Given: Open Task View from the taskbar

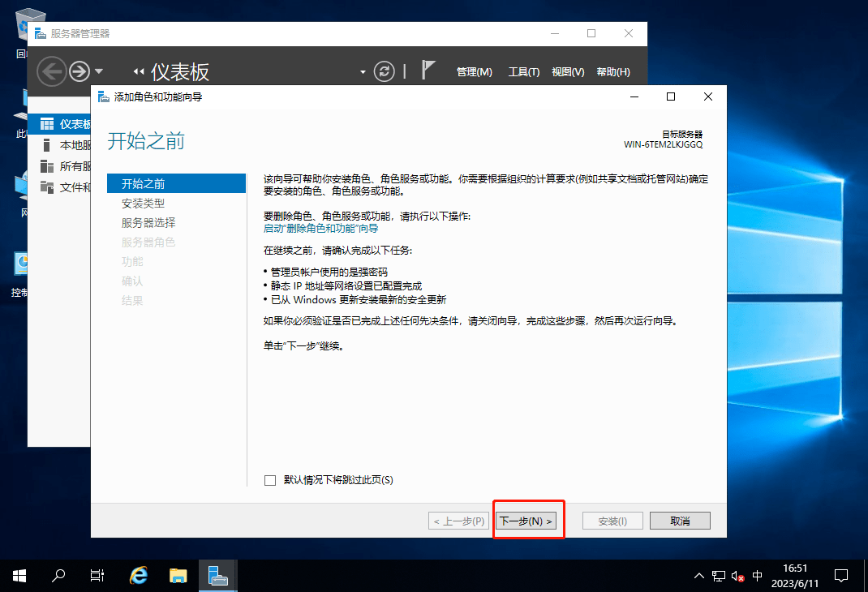Looking at the screenshot, I should [97, 576].
